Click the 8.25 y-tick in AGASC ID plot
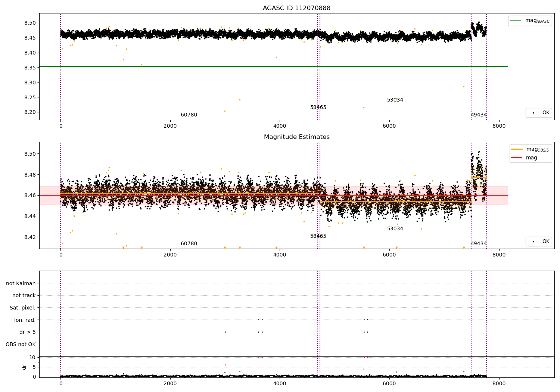The image size is (560, 392). 30,97
